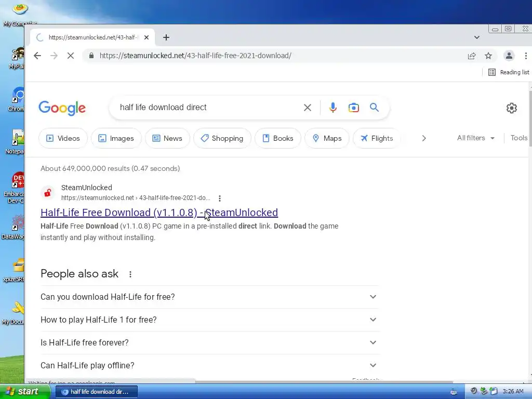Expand 'How to play Half-Life 1 for free?'
The image size is (532, 399).
pyautogui.click(x=209, y=320)
